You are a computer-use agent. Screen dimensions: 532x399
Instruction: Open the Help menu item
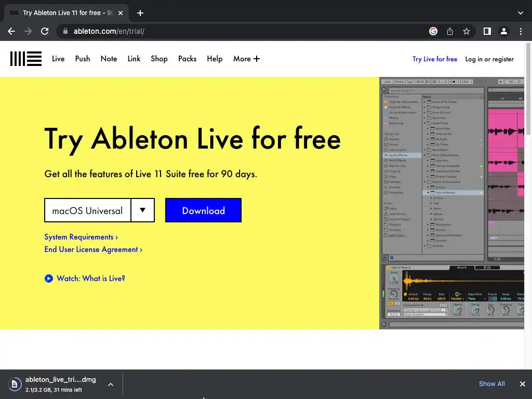215,59
